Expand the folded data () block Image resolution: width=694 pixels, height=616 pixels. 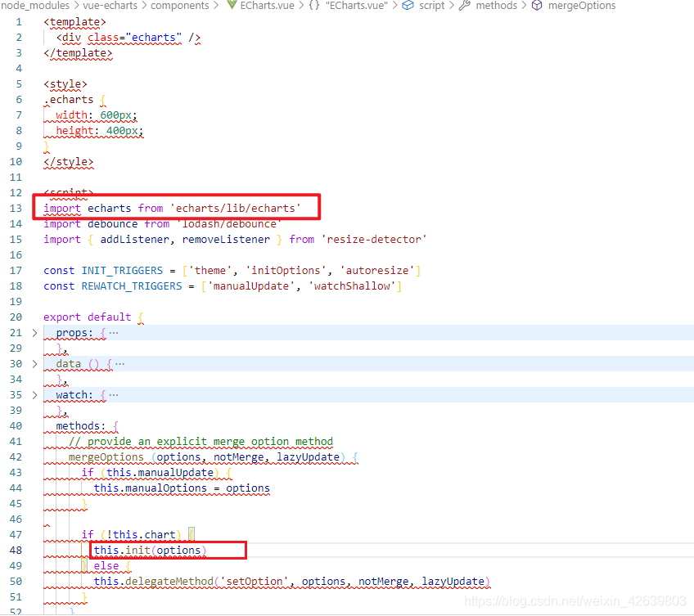click(x=34, y=364)
